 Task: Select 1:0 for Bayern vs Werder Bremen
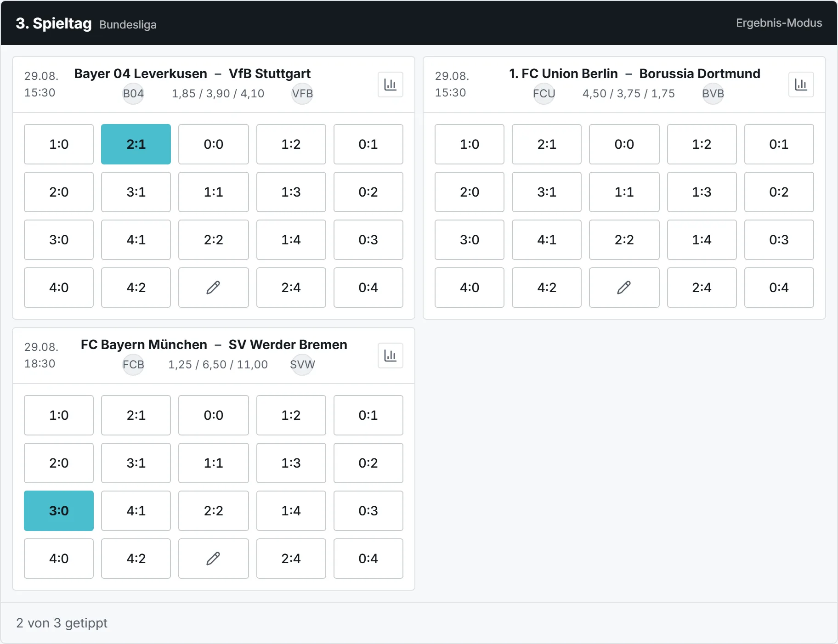coord(59,415)
